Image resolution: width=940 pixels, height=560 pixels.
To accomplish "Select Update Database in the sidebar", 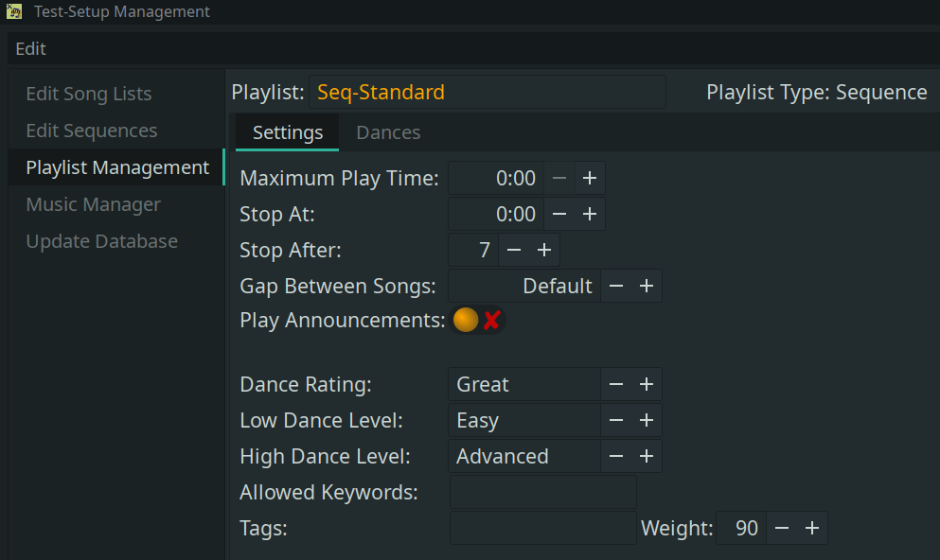I will point(102,241).
